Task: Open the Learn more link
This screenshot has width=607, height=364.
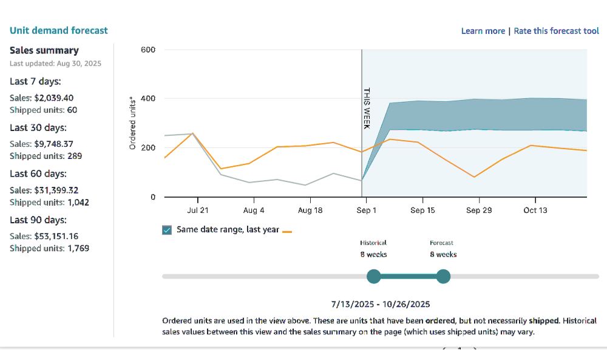Action: [x=484, y=30]
